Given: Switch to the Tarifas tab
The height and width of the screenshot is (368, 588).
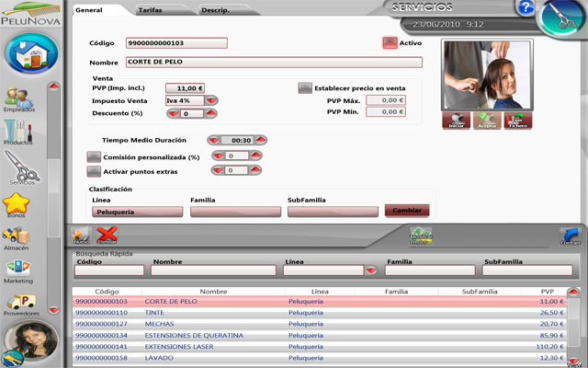Looking at the screenshot, I should 150,10.
